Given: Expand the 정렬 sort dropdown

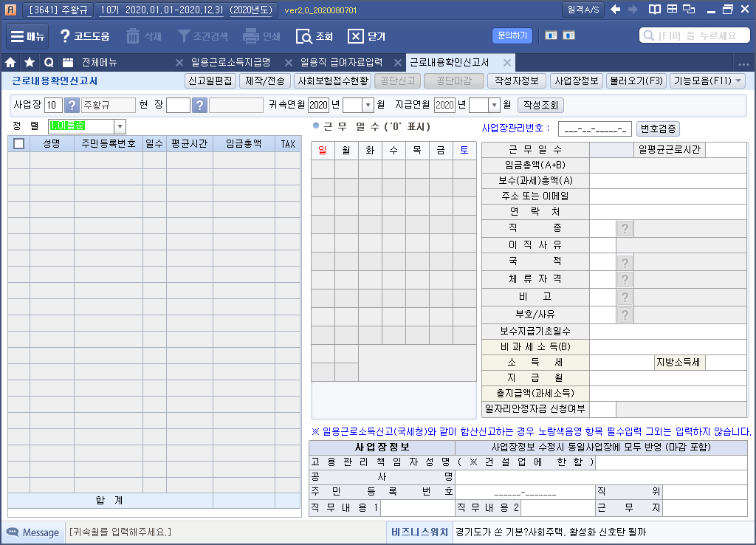Looking at the screenshot, I should [120, 126].
